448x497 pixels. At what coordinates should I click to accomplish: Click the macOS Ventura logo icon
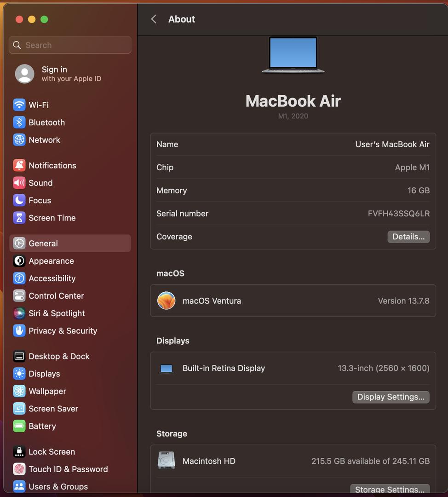(167, 301)
